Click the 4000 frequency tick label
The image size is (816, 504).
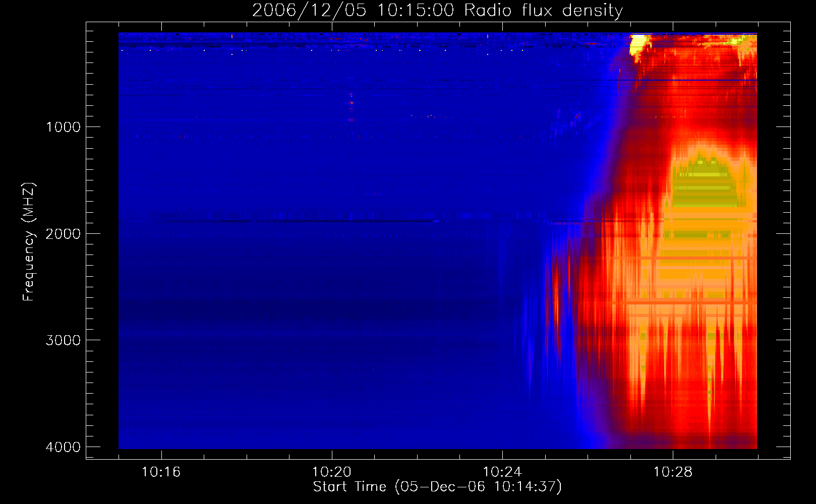[x=63, y=447]
